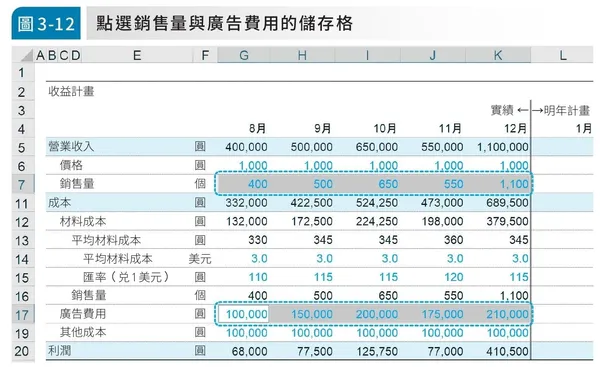Select column I header
Image resolution: width=600 pixels, height=367 pixels.
(x=367, y=55)
